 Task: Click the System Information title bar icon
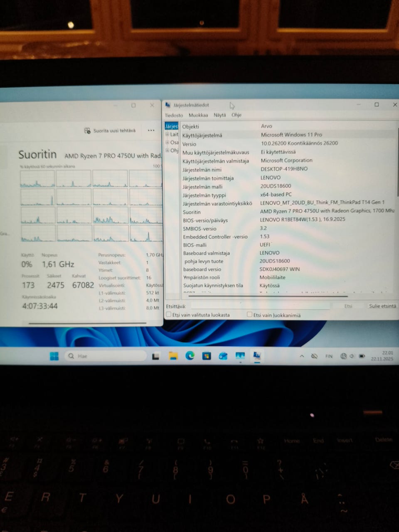pyautogui.click(x=168, y=105)
